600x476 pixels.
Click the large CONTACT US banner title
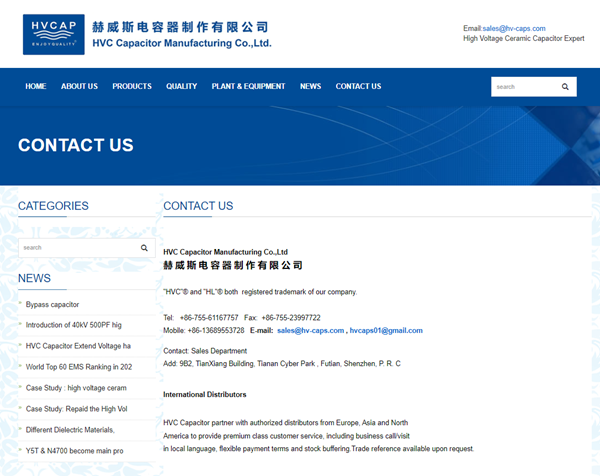tap(76, 145)
